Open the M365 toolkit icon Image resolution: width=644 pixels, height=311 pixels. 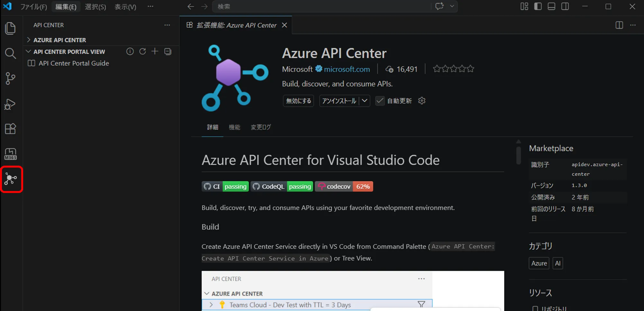10,154
